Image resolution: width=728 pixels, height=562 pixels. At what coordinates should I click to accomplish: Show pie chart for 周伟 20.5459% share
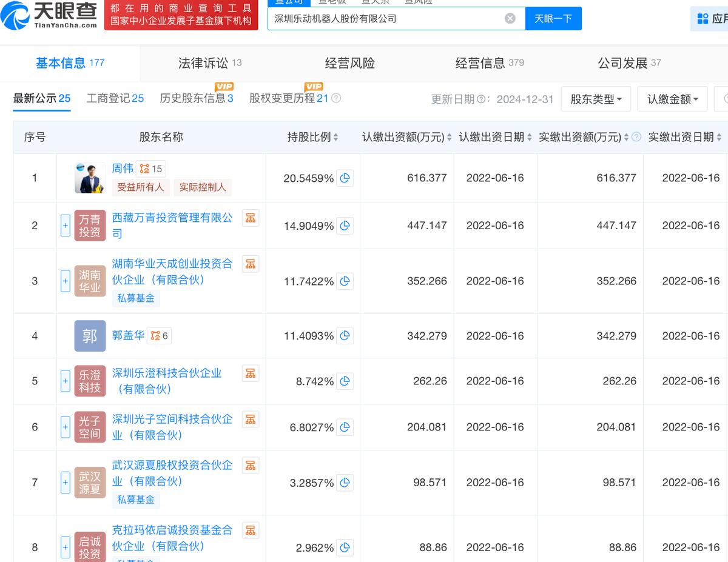click(x=345, y=178)
